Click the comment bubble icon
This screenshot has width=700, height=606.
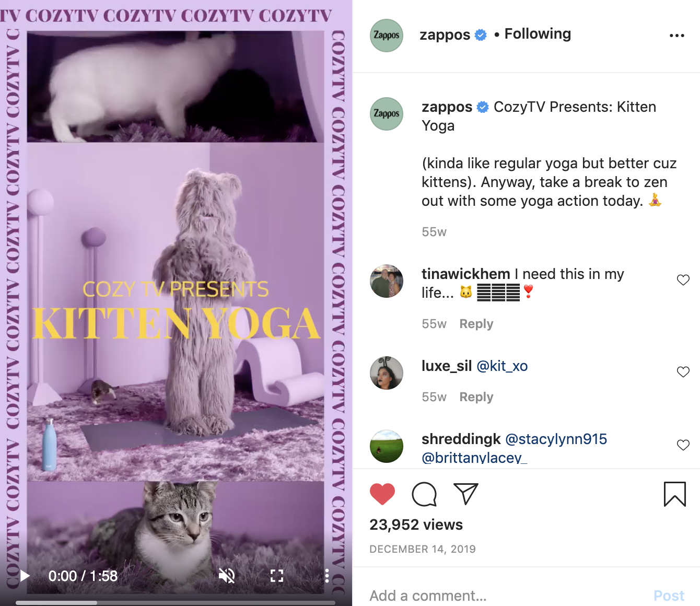click(x=424, y=494)
